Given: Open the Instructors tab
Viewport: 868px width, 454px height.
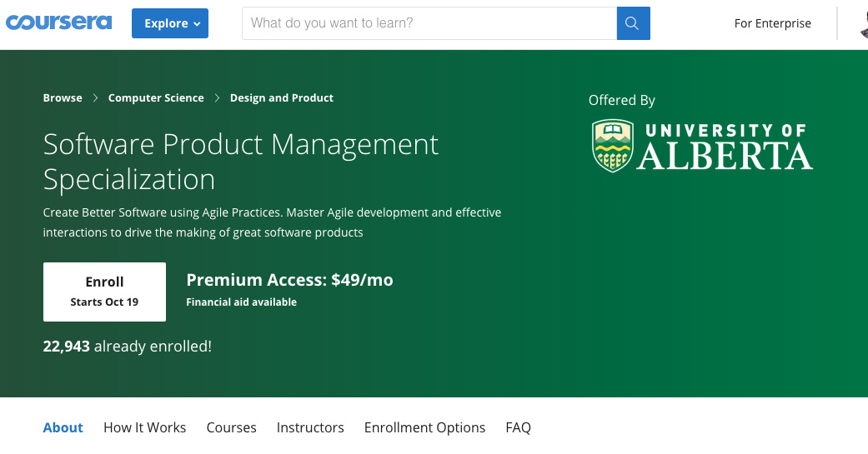Looking at the screenshot, I should tap(310, 427).
